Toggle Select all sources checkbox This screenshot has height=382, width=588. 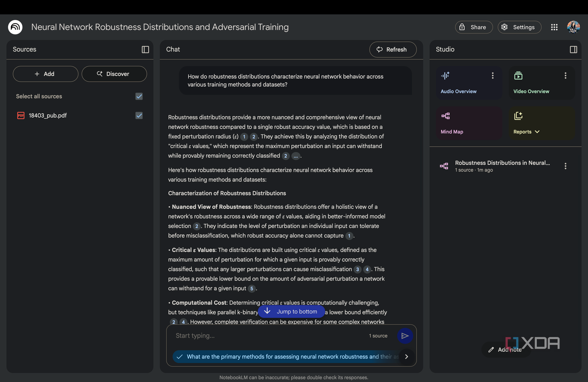point(139,96)
